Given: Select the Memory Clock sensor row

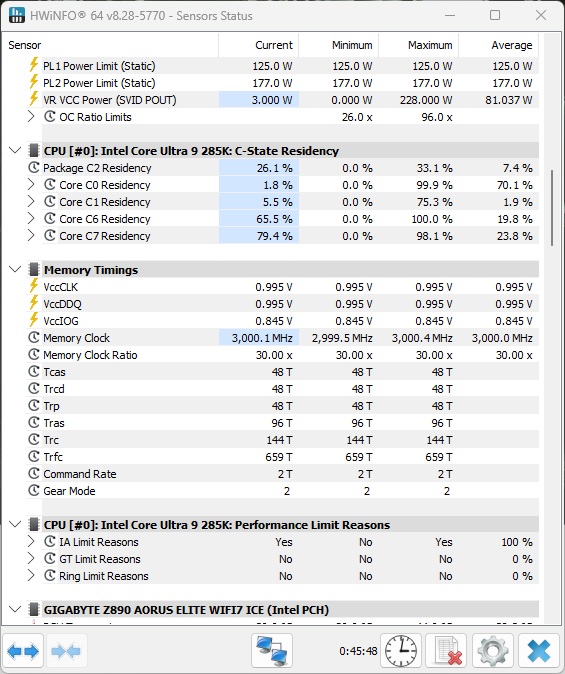Looking at the screenshot, I should click(x=282, y=338).
